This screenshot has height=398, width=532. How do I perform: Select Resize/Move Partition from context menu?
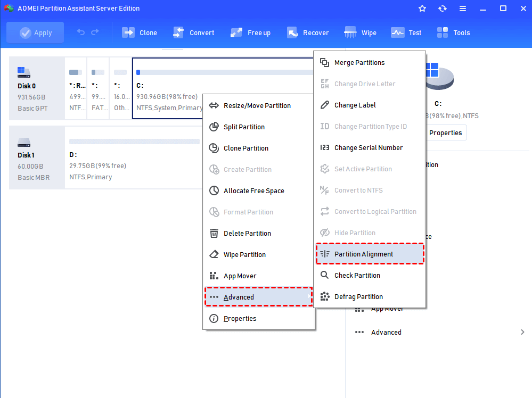(258, 105)
